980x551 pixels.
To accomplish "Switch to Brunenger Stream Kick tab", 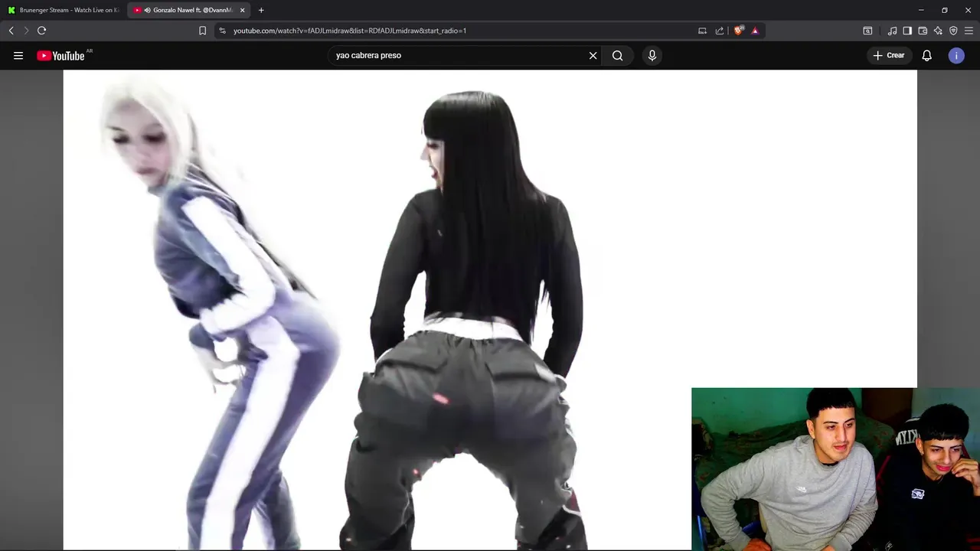I will [63, 10].
